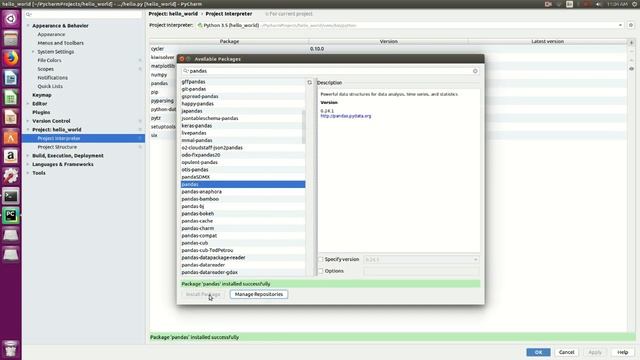Open LibreOffice Impress dock icon
Viewport: 640px width, 360px height.
[x=11, y=117]
